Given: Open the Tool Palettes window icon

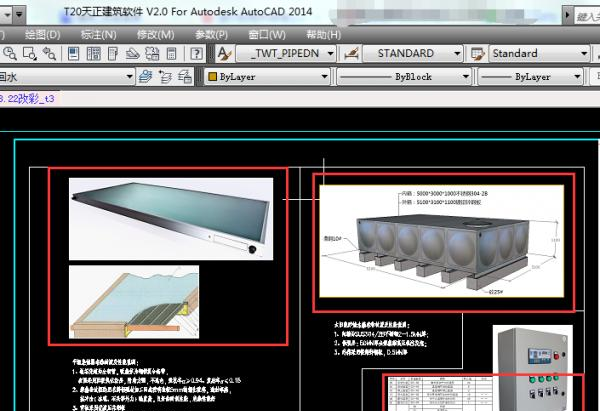Looking at the screenshot, I should 113,54.
